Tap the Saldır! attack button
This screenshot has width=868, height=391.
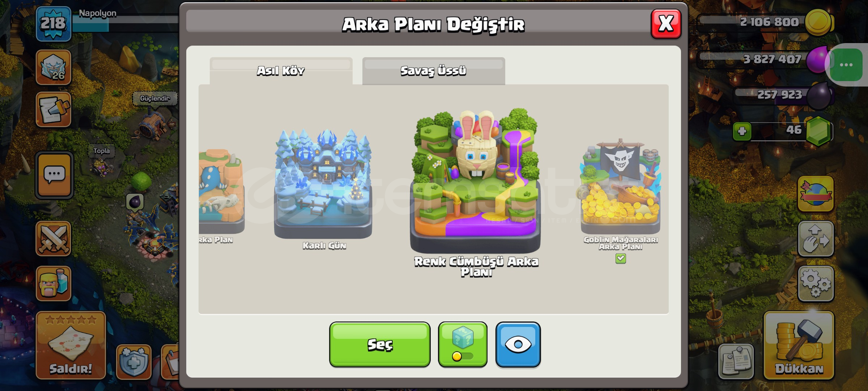71,345
